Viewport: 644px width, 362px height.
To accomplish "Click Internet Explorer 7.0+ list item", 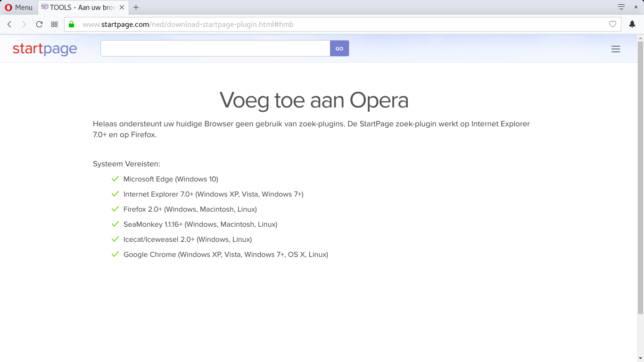I will click(x=214, y=194).
